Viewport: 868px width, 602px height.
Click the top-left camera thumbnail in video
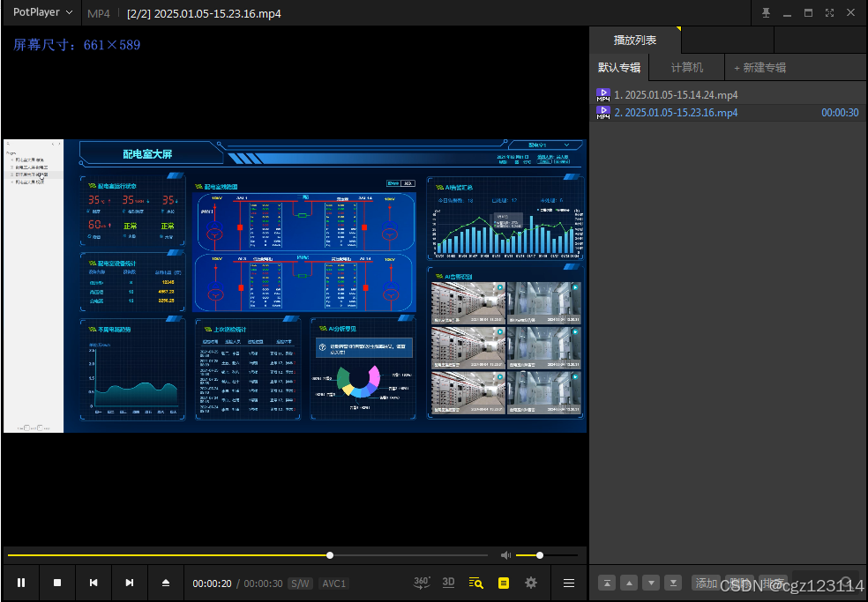pos(468,302)
